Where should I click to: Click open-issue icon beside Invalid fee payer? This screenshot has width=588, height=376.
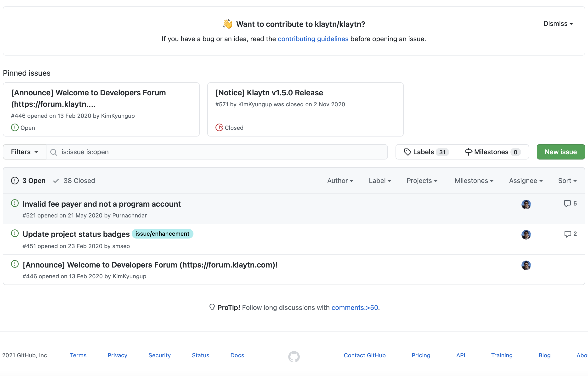coord(15,203)
